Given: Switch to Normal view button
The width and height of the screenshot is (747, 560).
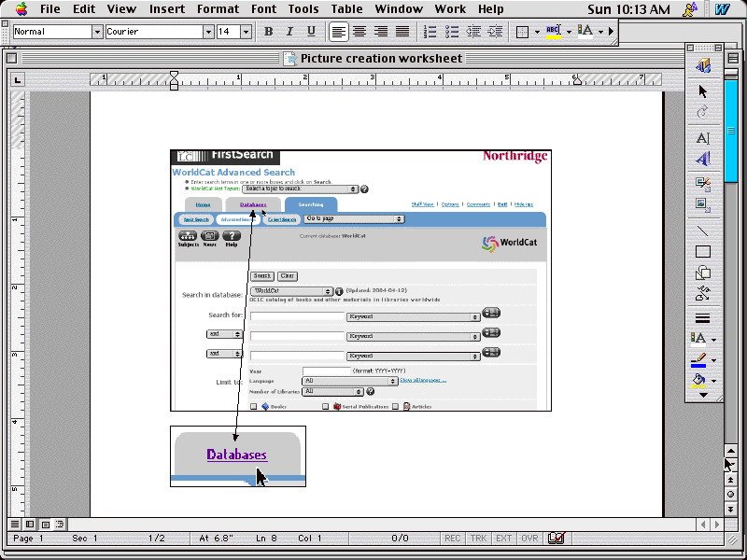Looking at the screenshot, I should click(x=15, y=525).
